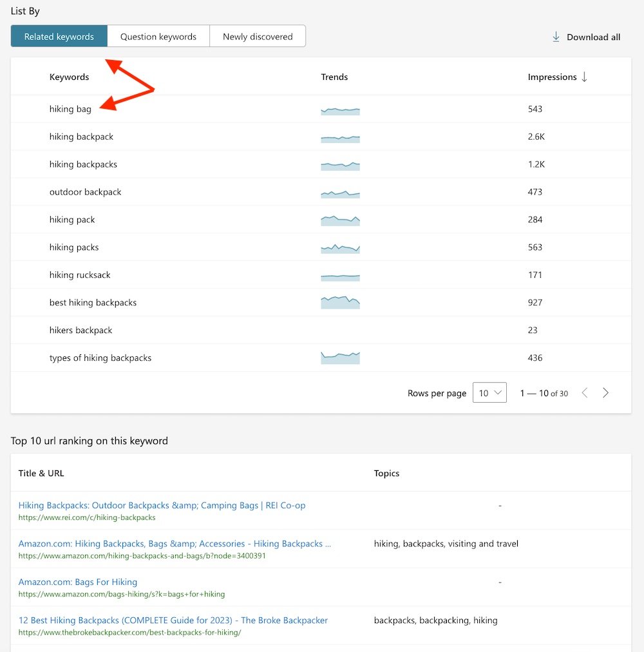Switch to the Question keywords tab

tap(158, 37)
